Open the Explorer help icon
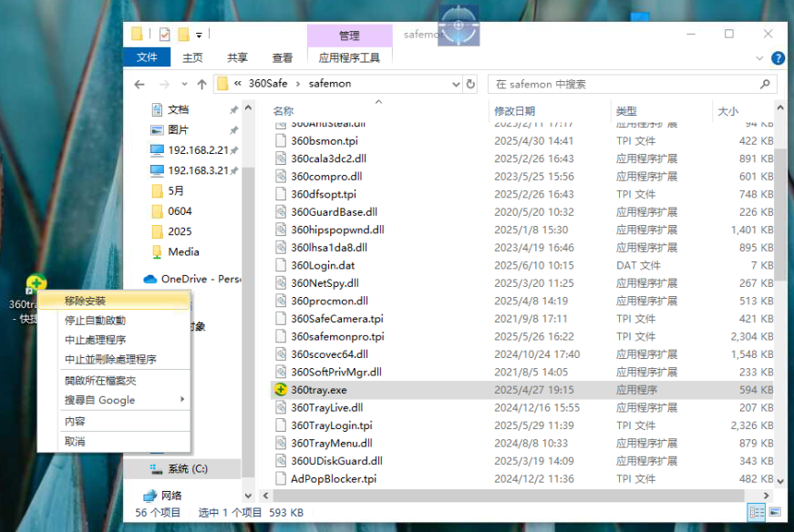This screenshot has width=794, height=532. tap(778, 58)
